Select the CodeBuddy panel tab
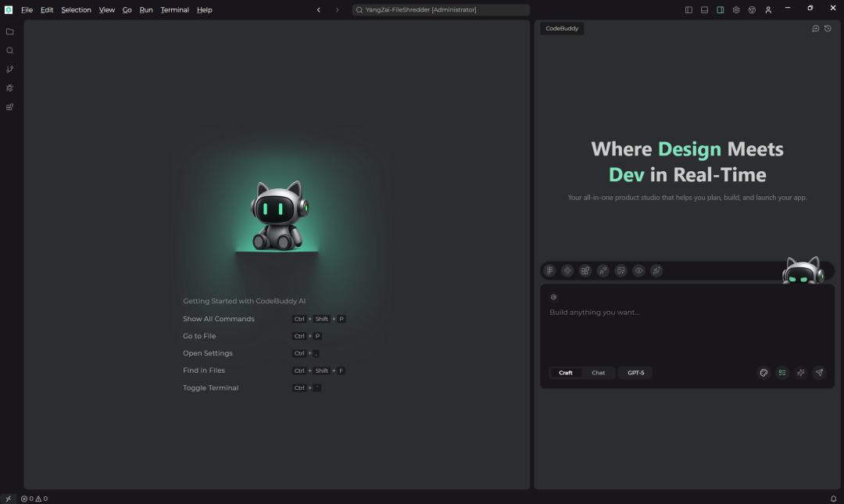844x504 pixels. 562,29
